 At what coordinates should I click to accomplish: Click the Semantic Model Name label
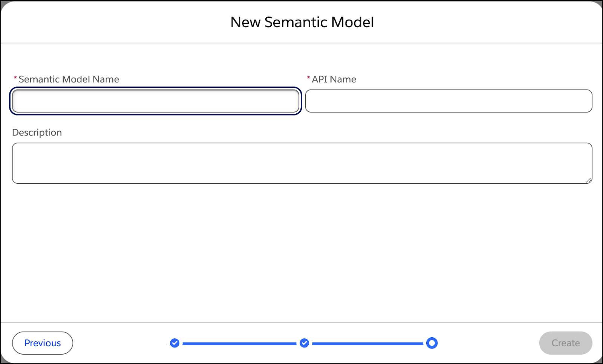point(68,79)
